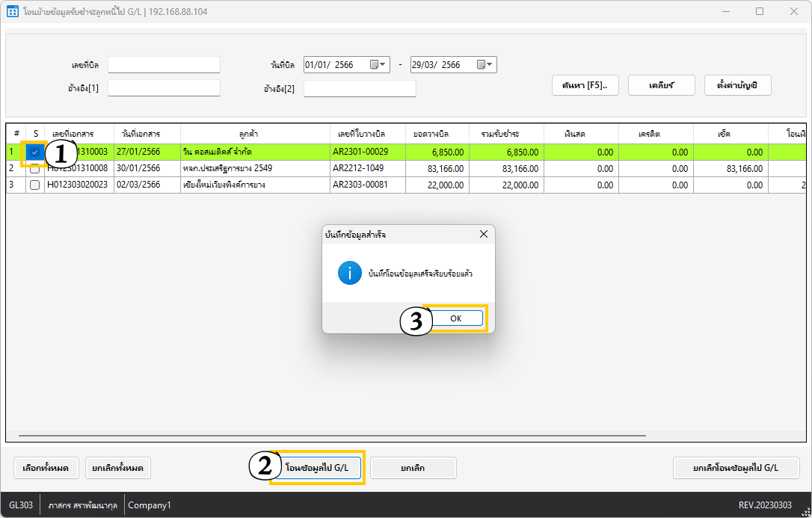Click the app icon in title bar
This screenshot has height=518, width=812.
[12, 12]
